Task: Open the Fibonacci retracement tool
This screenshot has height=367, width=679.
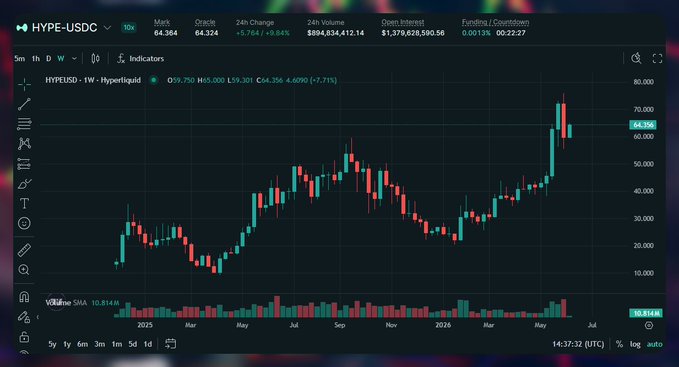Action: click(x=24, y=124)
